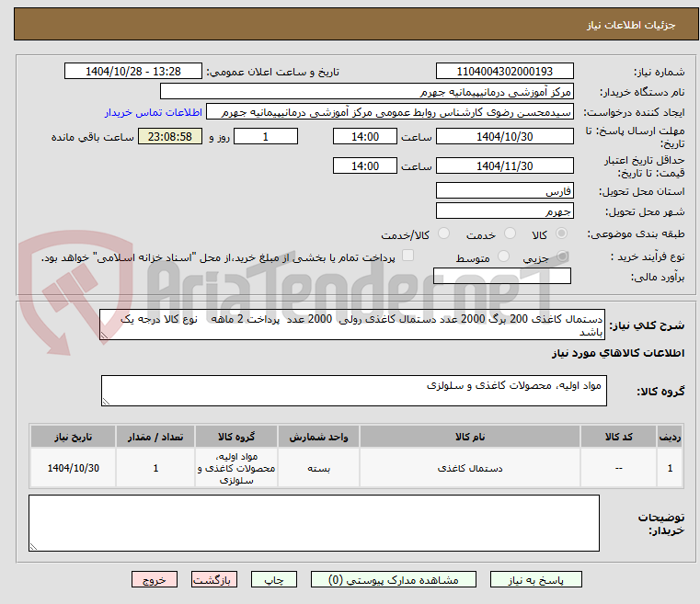Click the request creator name field
This screenshot has height=604, width=700.
click(390, 112)
